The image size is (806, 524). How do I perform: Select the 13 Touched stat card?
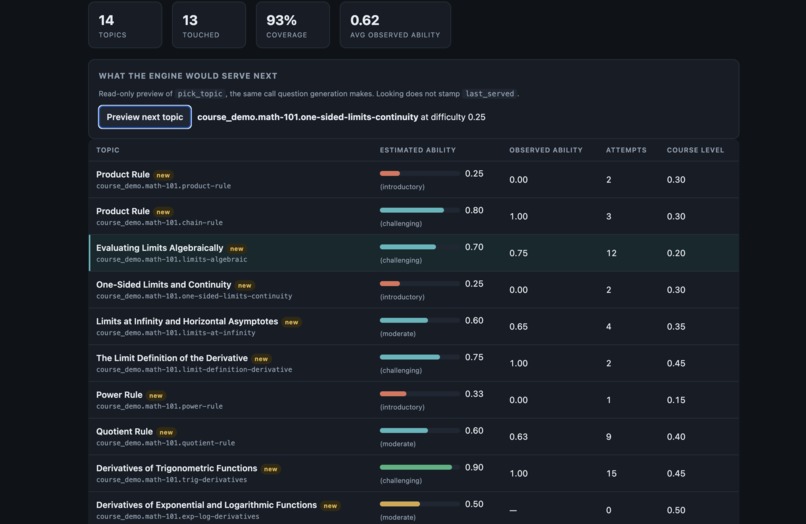[209, 25]
